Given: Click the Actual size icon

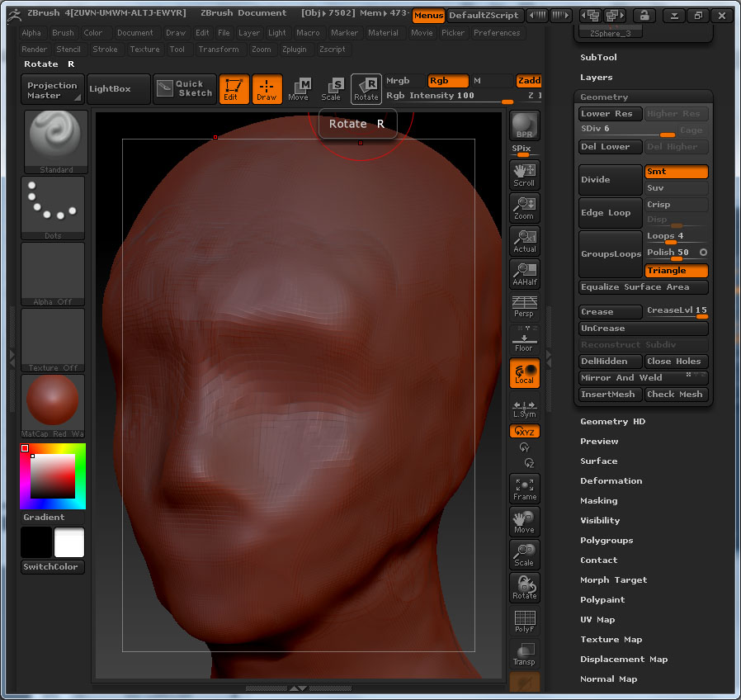Looking at the screenshot, I should 524,240.
